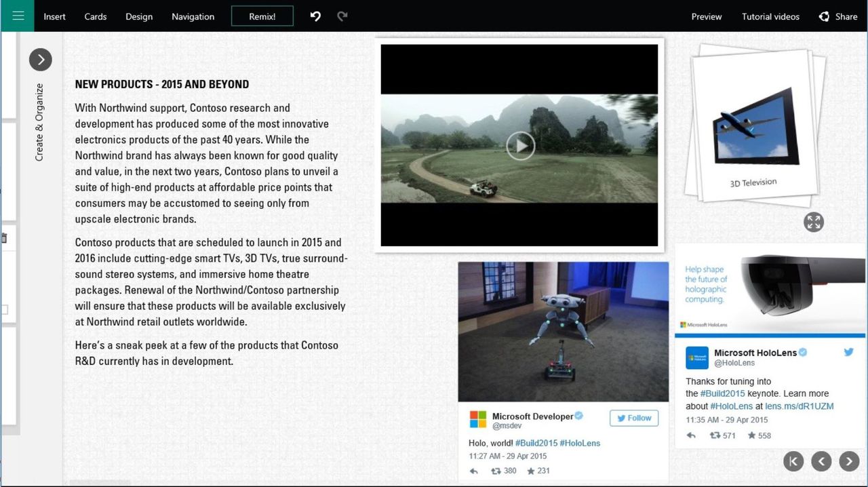868x487 pixels.
Task: Open Preview mode
Action: [707, 16]
